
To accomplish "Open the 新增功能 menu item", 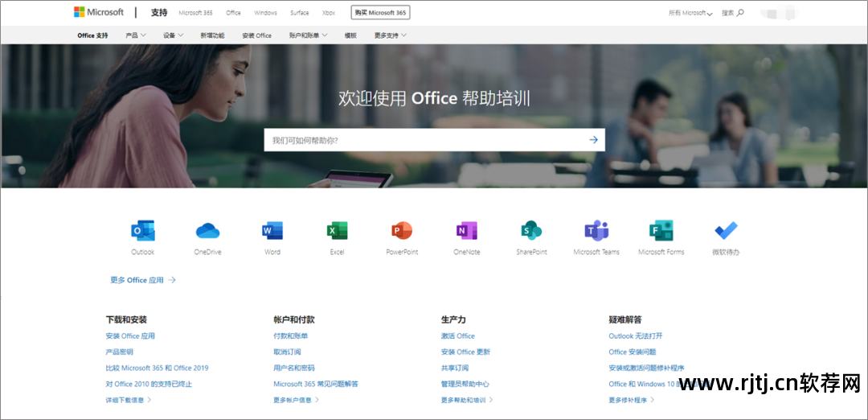I will (x=212, y=35).
